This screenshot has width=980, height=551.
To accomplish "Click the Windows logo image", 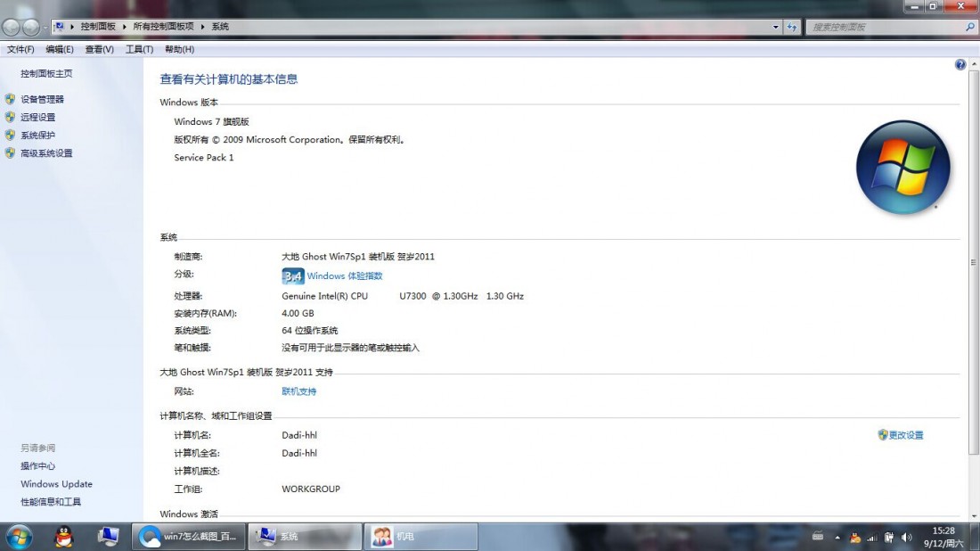I will pos(903,167).
